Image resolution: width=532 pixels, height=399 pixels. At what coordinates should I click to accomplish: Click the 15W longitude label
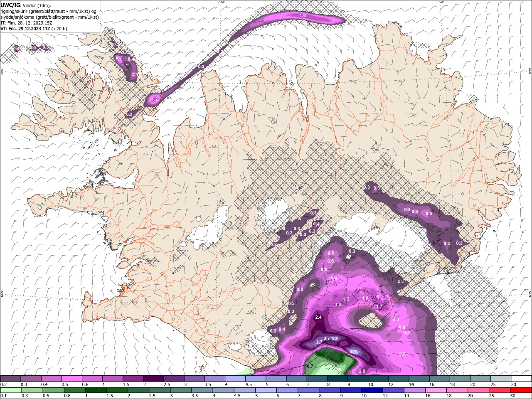(440, 2)
